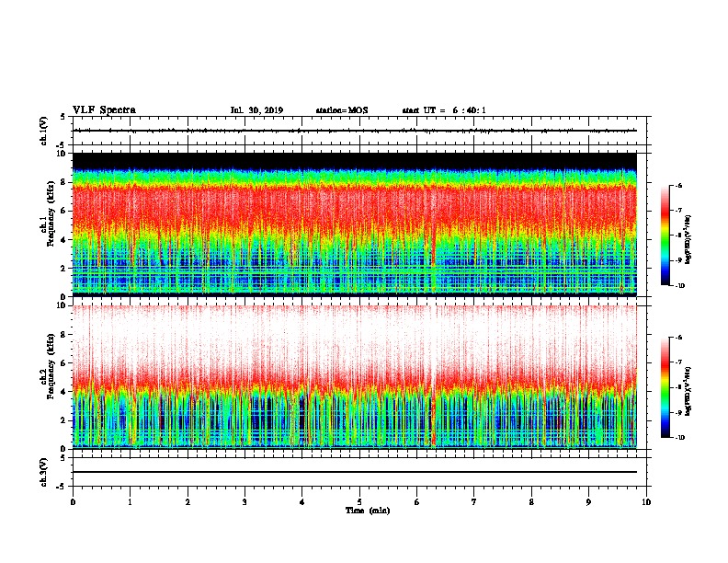Click the '-9' label on ch.1 color bar
Screen dimensions: 728x563
678,260
